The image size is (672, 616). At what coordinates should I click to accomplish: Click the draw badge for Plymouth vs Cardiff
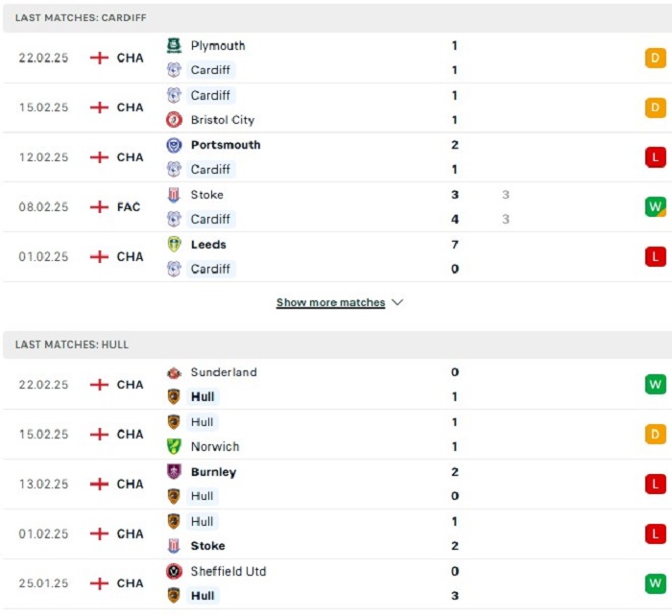[656, 58]
